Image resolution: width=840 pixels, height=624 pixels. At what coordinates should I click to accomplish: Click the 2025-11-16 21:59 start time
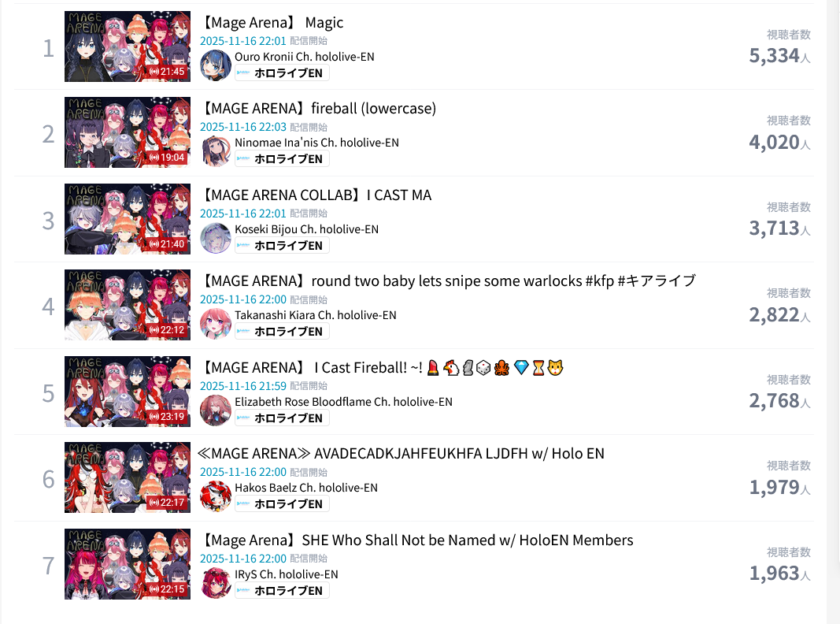(x=243, y=386)
